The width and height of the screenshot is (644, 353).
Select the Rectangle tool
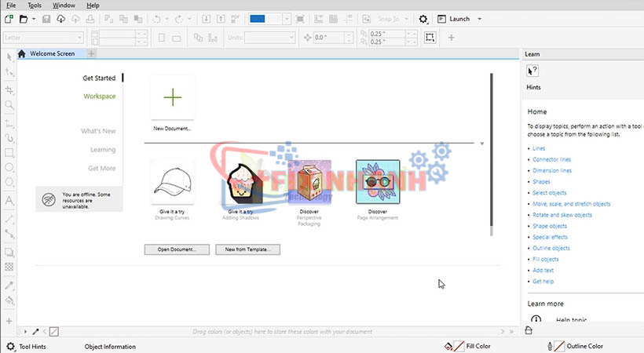click(x=9, y=153)
